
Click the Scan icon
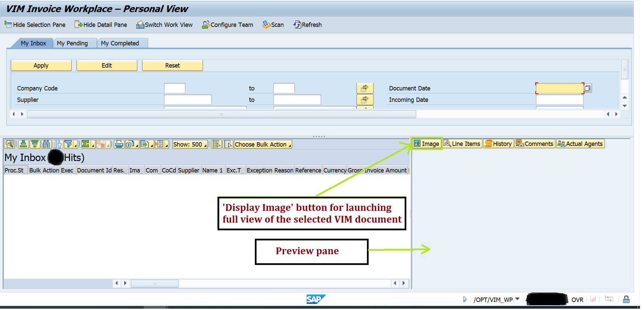273,25
